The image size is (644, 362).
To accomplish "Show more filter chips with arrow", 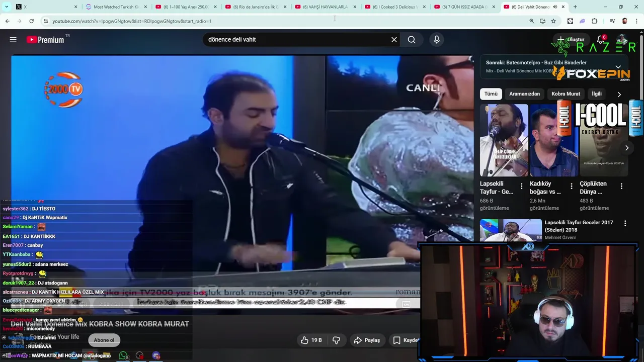I will point(619,94).
